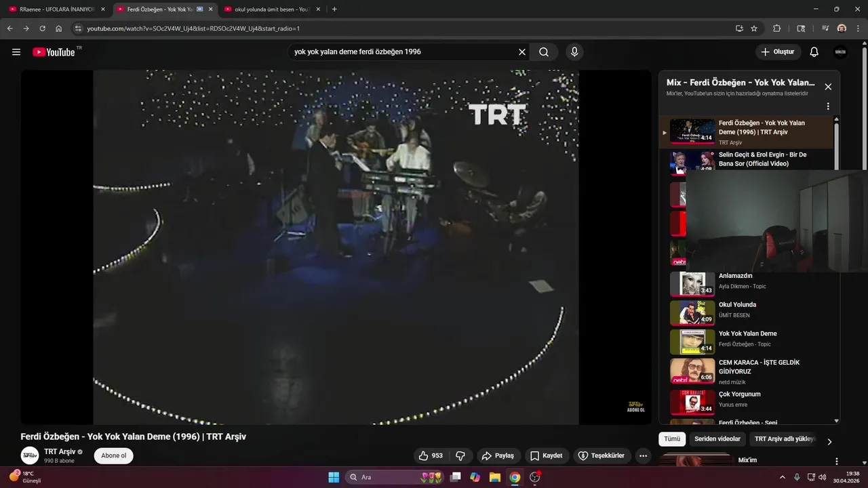Select currently playing Ferdi Özbeğen 4:14 item

746,131
